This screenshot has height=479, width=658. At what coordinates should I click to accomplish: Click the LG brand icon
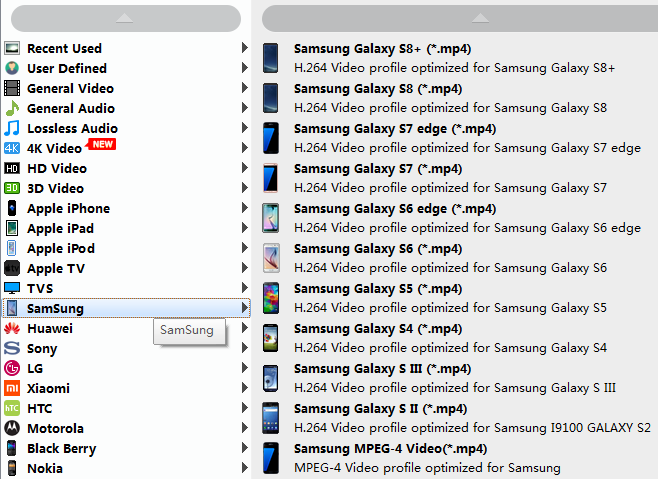click(x=12, y=368)
